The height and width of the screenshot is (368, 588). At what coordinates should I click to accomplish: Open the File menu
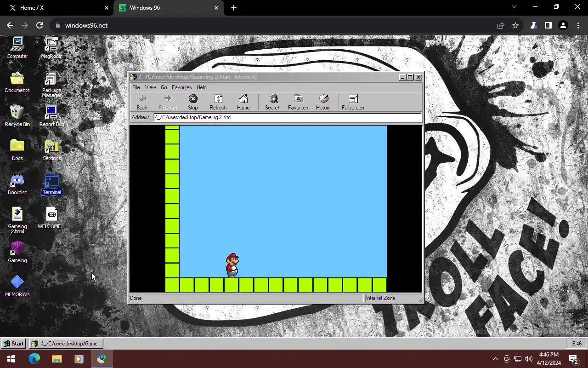point(136,87)
